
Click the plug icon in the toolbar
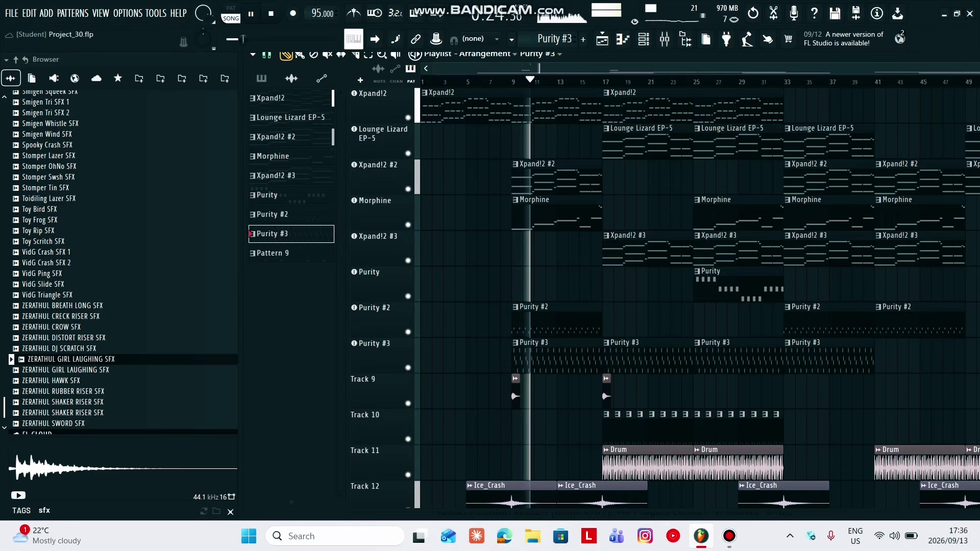click(726, 39)
